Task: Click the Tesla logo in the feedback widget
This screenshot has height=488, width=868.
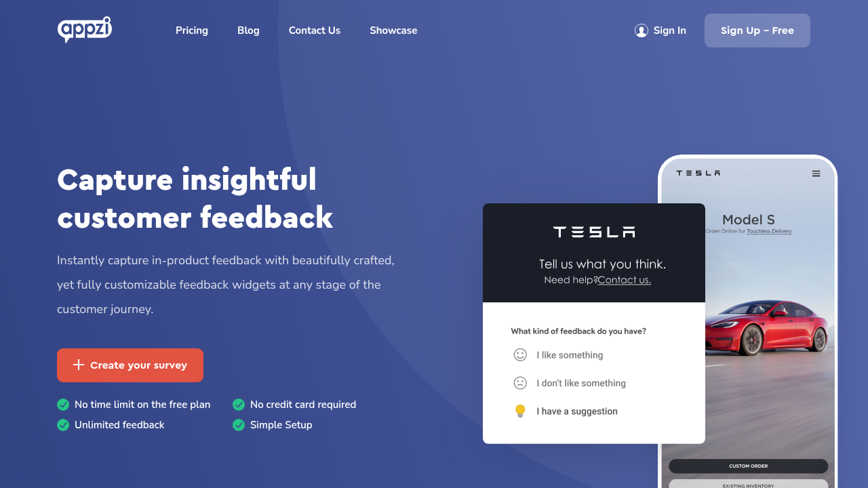Action: point(594,232)
